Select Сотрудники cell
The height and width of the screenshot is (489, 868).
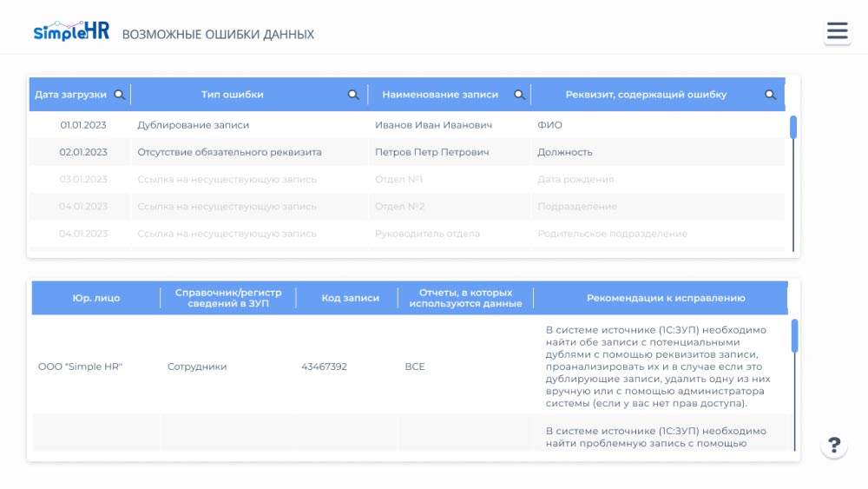(197, 366)
